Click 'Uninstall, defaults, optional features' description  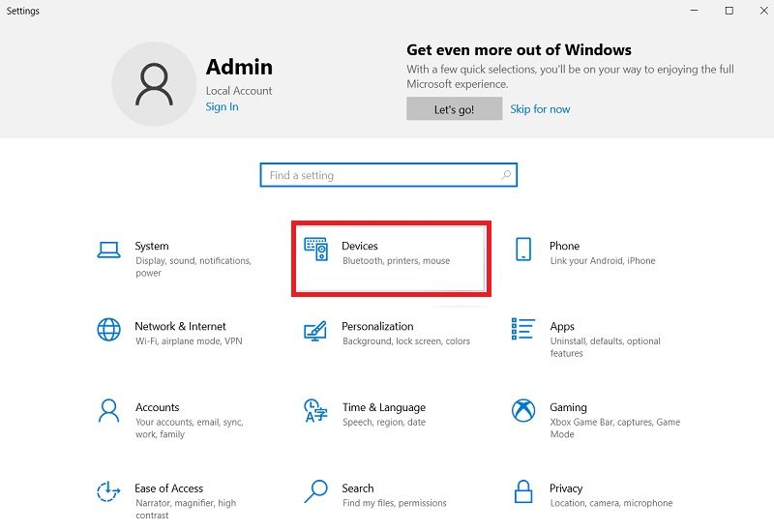[x=606, y=347]
